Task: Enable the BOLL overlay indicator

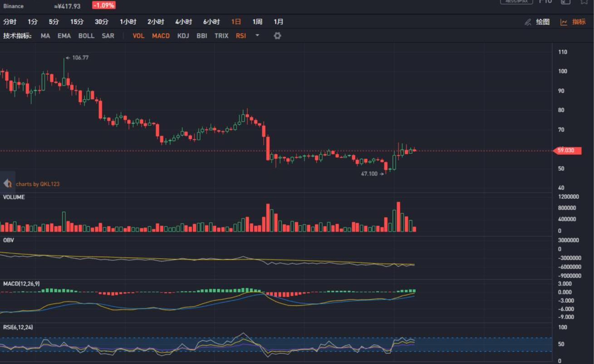Action: [86, 35]
